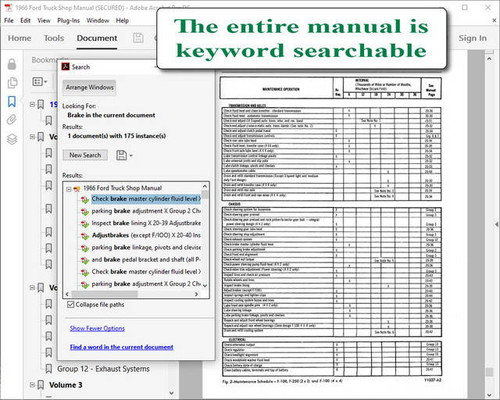Image resolution: width=500 pixels, height=400 pixels.
Task: Open the page thumbnails panel icon
Action: tap(12, 83)
